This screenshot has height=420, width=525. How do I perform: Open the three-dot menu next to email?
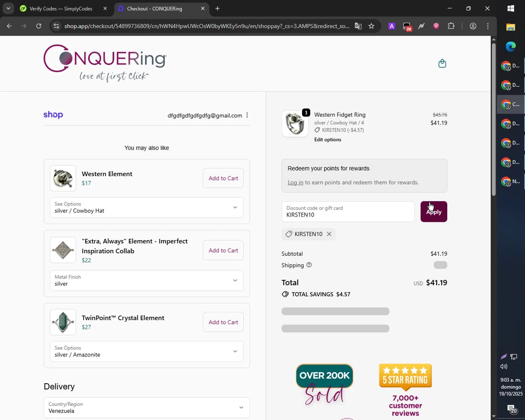point(247,115)
